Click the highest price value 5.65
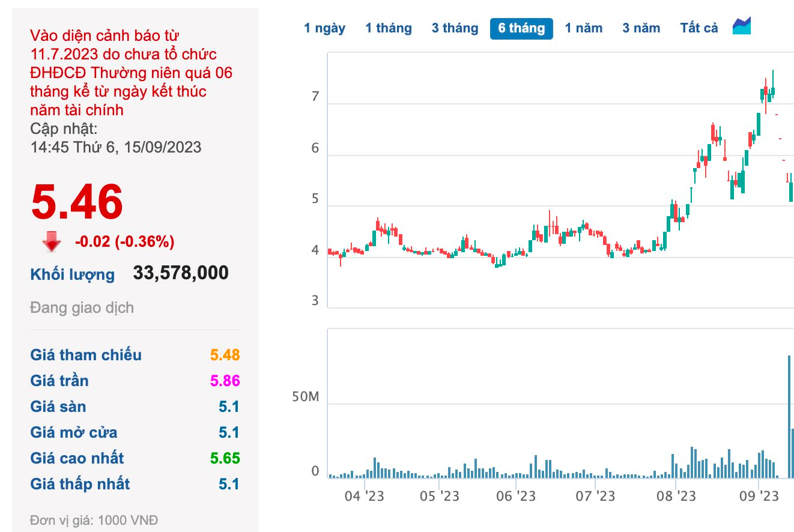The image size is (794, 532). (x=225, y=458)
